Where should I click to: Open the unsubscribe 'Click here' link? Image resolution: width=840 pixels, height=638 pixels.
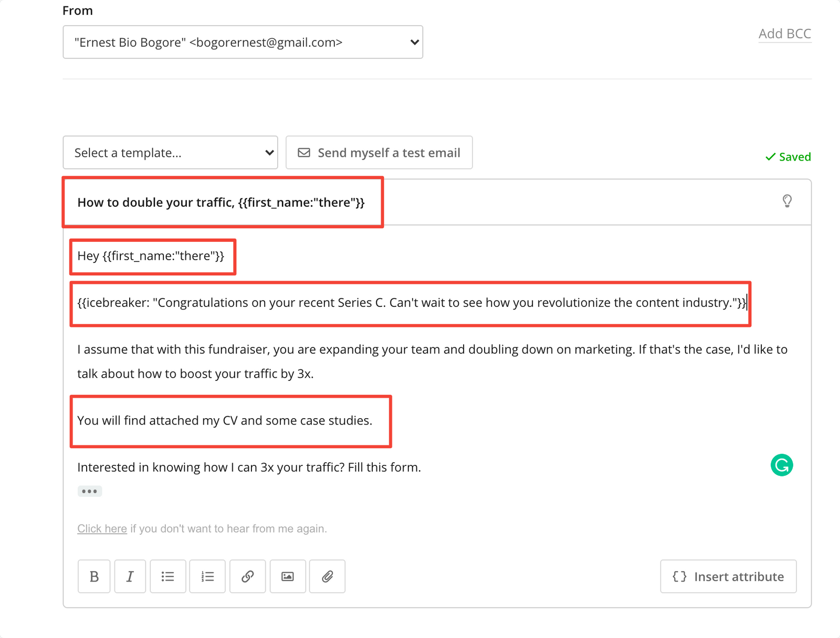(x=101, y=528)
